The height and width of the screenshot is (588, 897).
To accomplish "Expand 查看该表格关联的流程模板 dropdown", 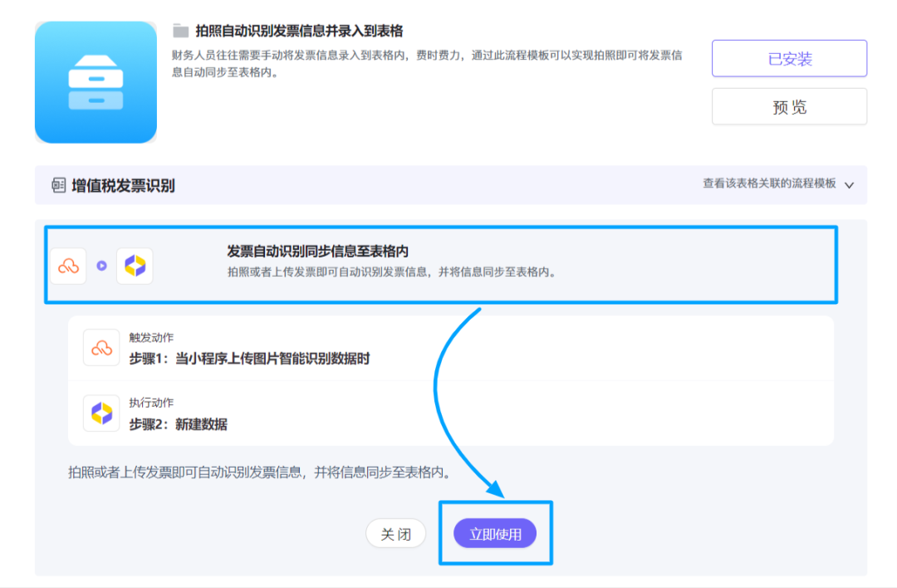I will pos(778,184).
